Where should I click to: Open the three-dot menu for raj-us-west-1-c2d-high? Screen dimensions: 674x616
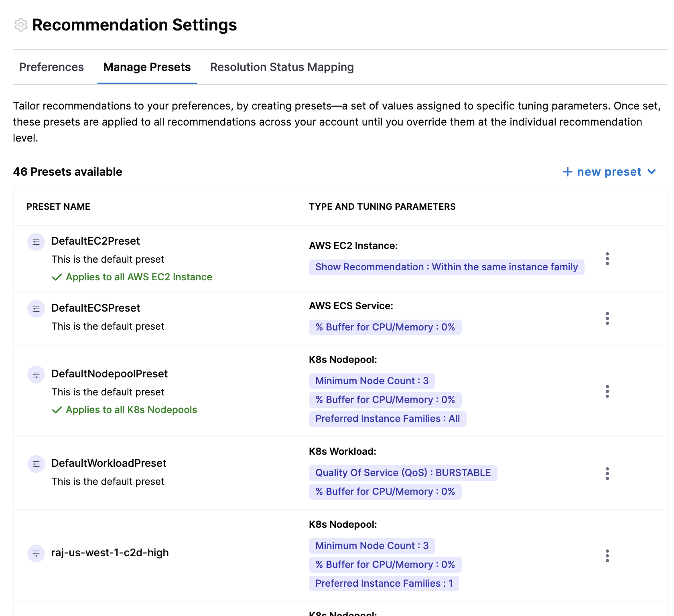607,556
